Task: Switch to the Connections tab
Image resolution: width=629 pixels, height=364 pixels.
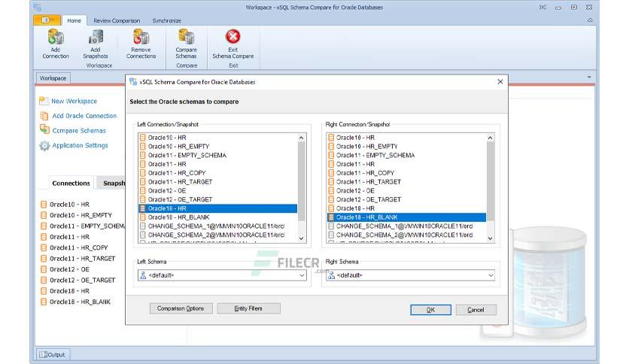Action: click(x=71, y=184)
